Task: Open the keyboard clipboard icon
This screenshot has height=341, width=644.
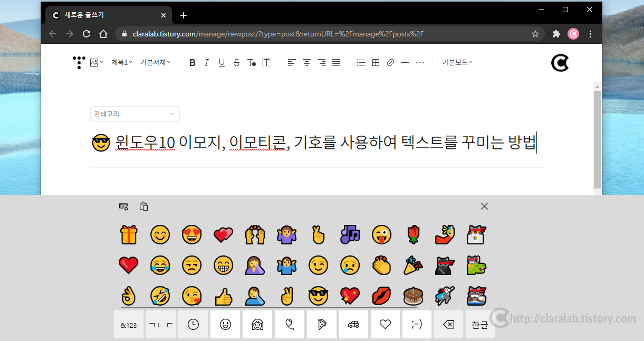Action: click(143, 206)
